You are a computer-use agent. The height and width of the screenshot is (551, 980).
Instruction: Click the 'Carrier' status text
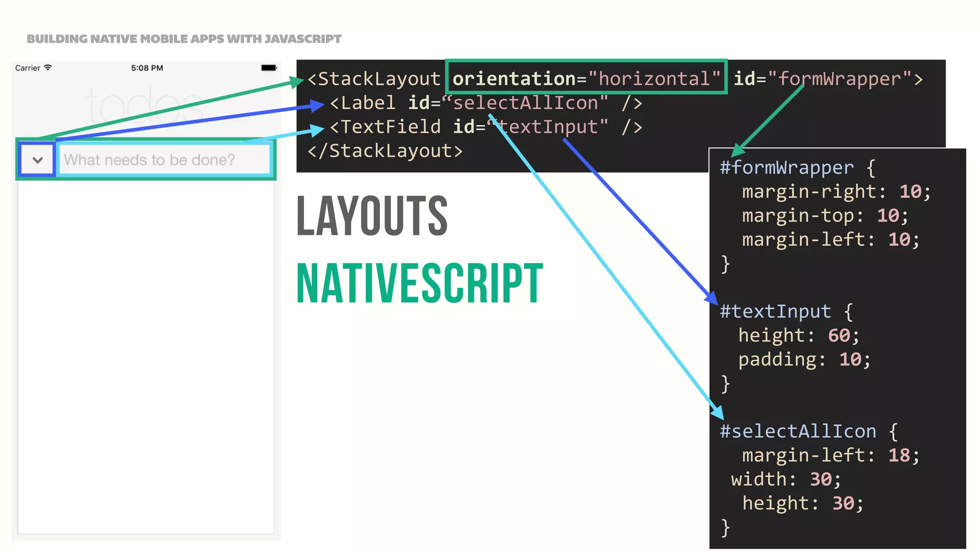pyautogui.click(x=28, y=68)
